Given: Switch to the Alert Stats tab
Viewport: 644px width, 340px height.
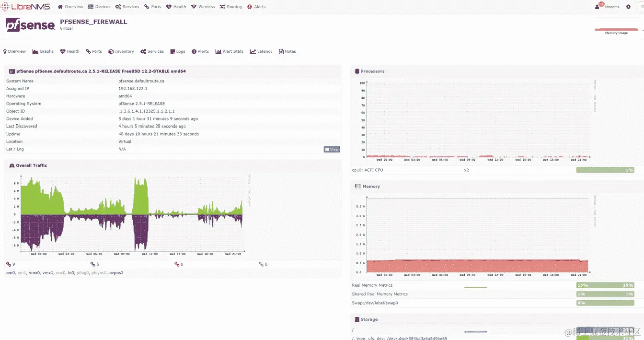Looking at the screenshot, I should (x=230, y=51).
